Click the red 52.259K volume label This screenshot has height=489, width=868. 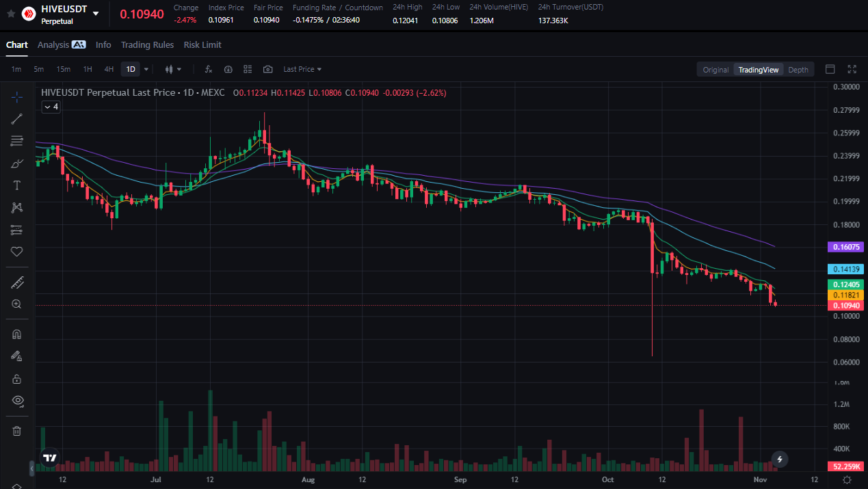click(x=846, y=466)
